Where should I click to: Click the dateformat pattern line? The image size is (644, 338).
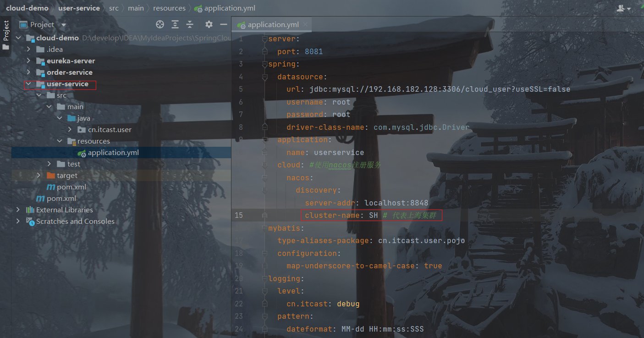tap(355, 329)
